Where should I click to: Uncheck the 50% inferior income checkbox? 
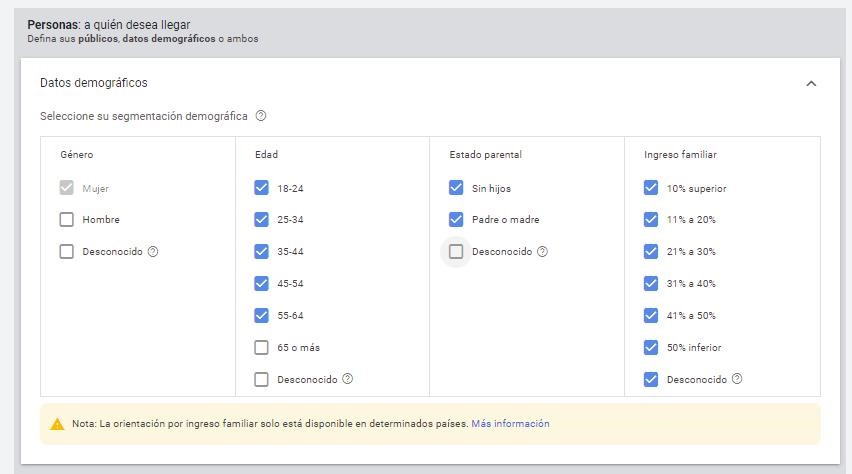point(651,348)
